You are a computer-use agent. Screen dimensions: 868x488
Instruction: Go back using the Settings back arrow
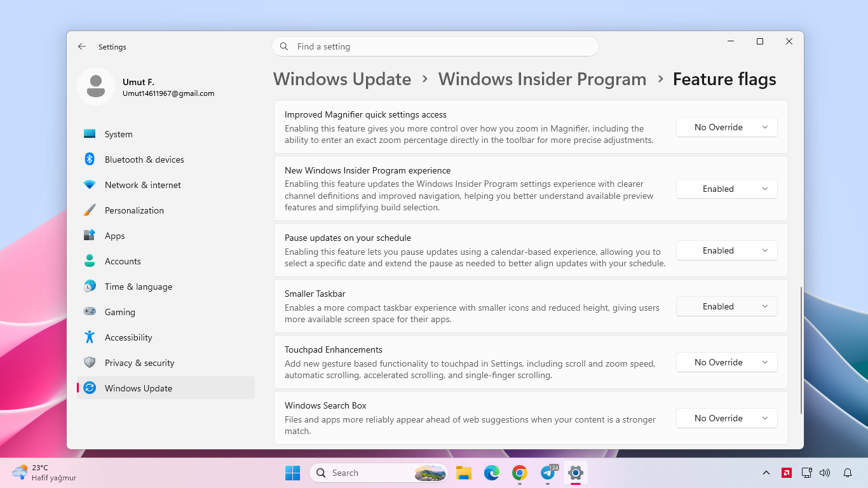click(82, 46)
